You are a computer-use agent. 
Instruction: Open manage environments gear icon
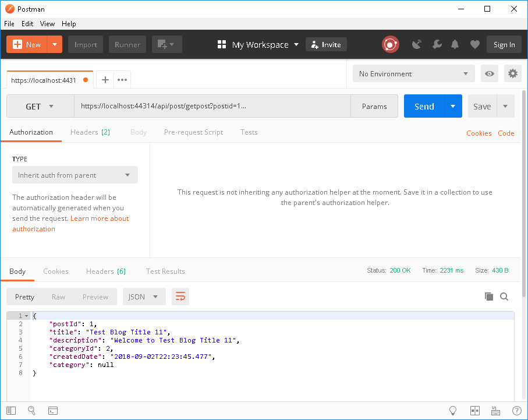point(512,74)
